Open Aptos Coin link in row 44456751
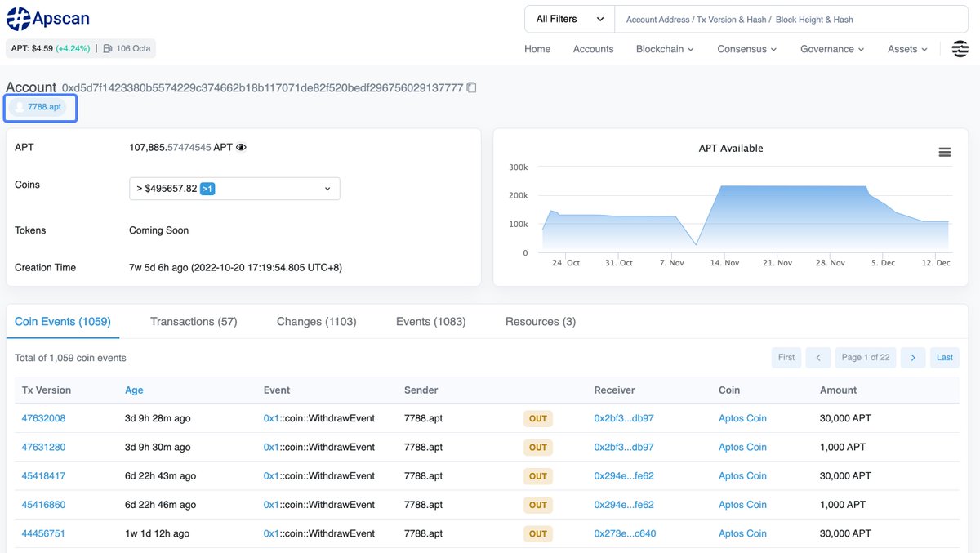 742,533
